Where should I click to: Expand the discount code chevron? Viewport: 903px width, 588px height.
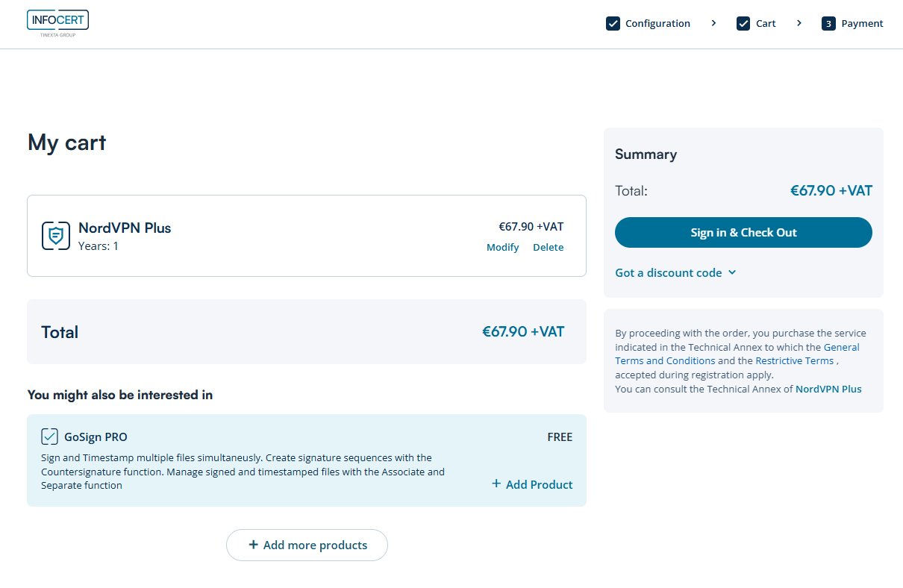point(732,272)
